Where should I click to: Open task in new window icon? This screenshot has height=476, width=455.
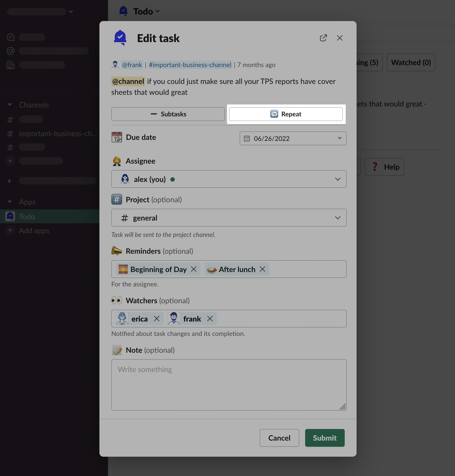[323, 38]
